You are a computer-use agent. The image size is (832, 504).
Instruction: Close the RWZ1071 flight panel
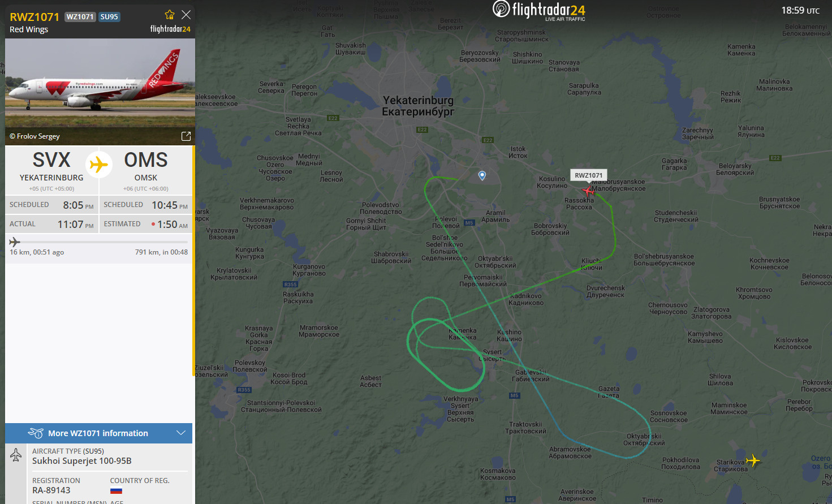tap(186, 15)
